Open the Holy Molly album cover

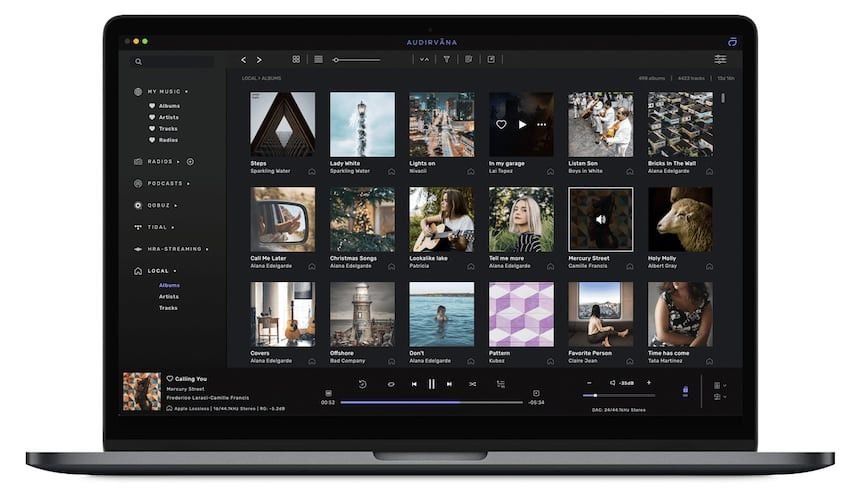pos(680,219)
